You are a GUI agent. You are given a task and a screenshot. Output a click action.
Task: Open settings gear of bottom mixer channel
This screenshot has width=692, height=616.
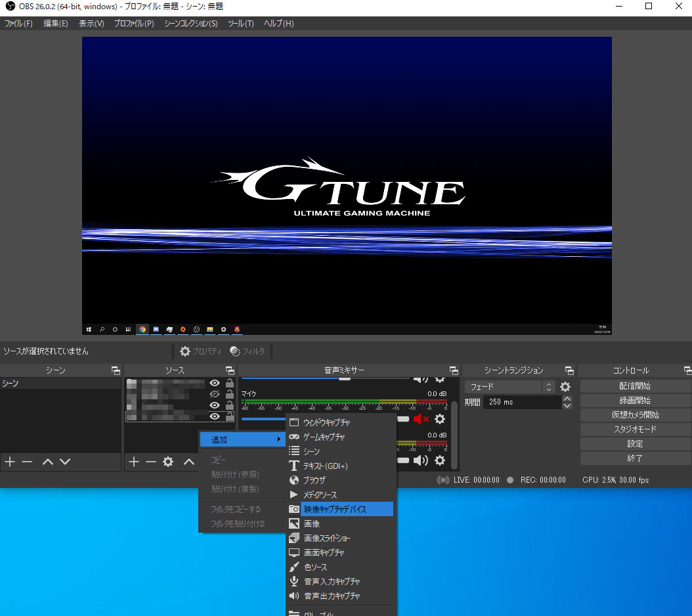[440, 460]
